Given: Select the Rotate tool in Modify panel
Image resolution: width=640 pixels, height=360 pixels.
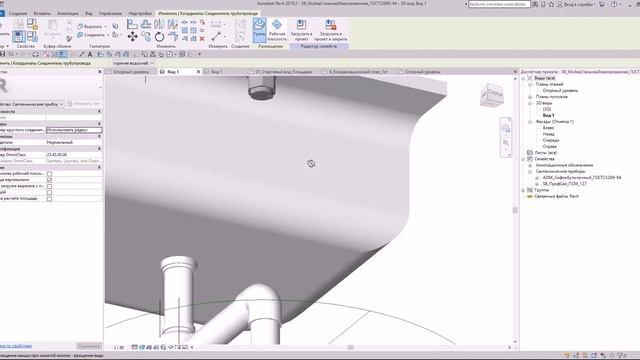Looking at the screenshot, I should [159, 37].
